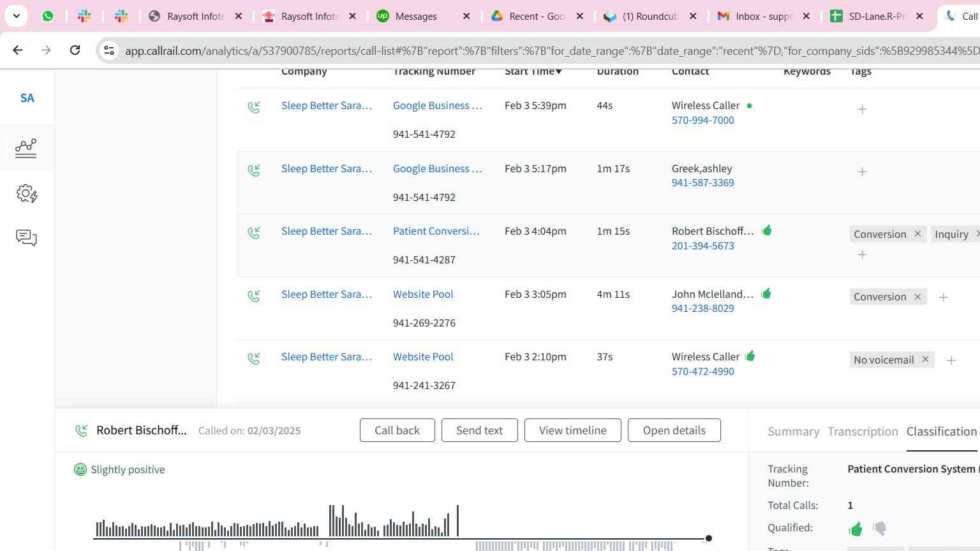
Task: Click phone icon next to Robert Bischoff in detail panel
Action: tap(81, 430)
